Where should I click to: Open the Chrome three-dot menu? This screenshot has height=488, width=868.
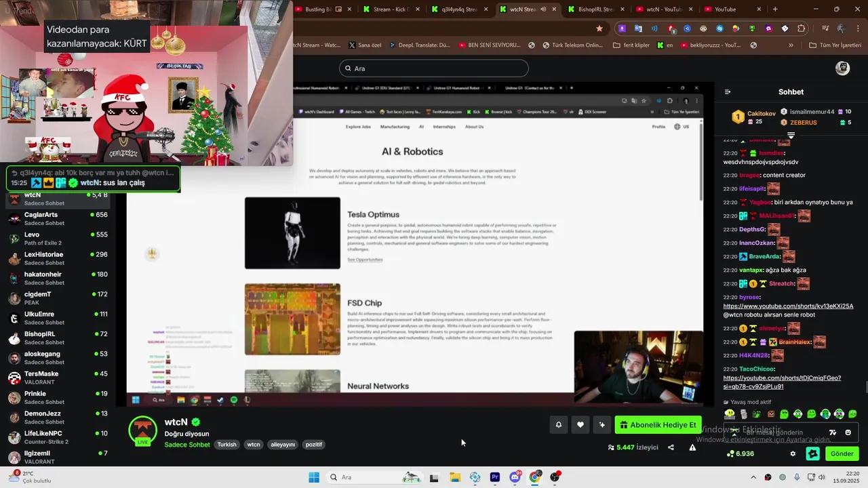click(856, 28)
